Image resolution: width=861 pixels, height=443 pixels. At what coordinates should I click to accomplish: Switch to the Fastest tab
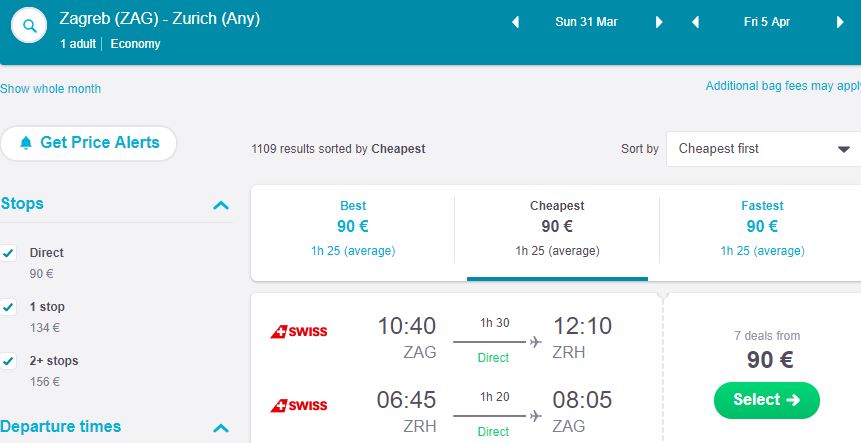pyautogui.click(x=762, y=227)
